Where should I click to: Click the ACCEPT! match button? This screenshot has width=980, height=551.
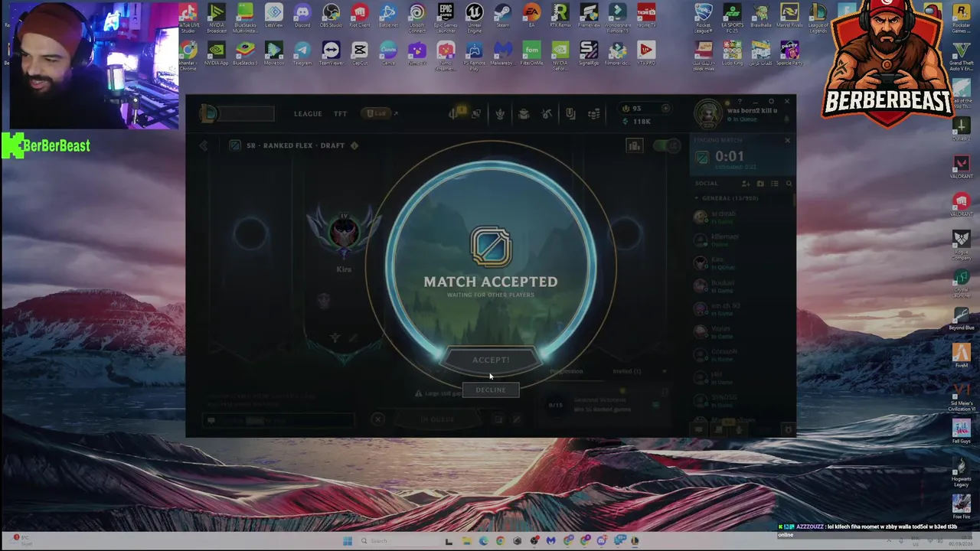click(491, 360)
